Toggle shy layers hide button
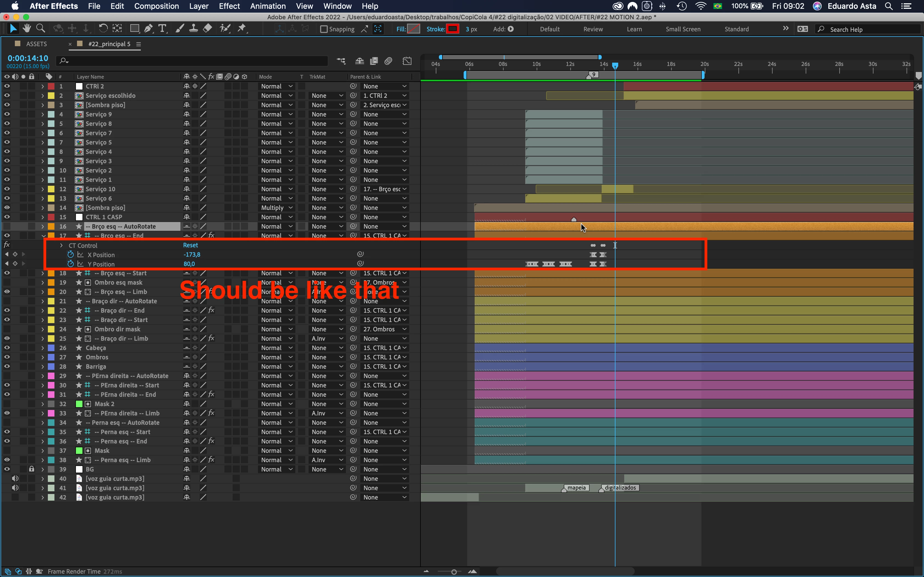The width and height of the screenshot is (924, 577). coord(360,61)
